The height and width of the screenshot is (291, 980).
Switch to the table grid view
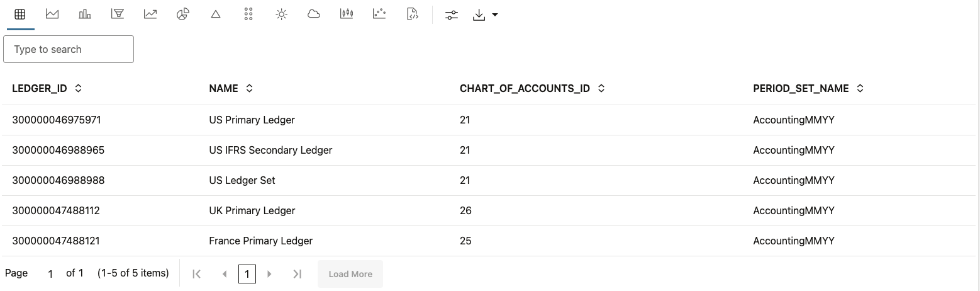pos(19,14)
